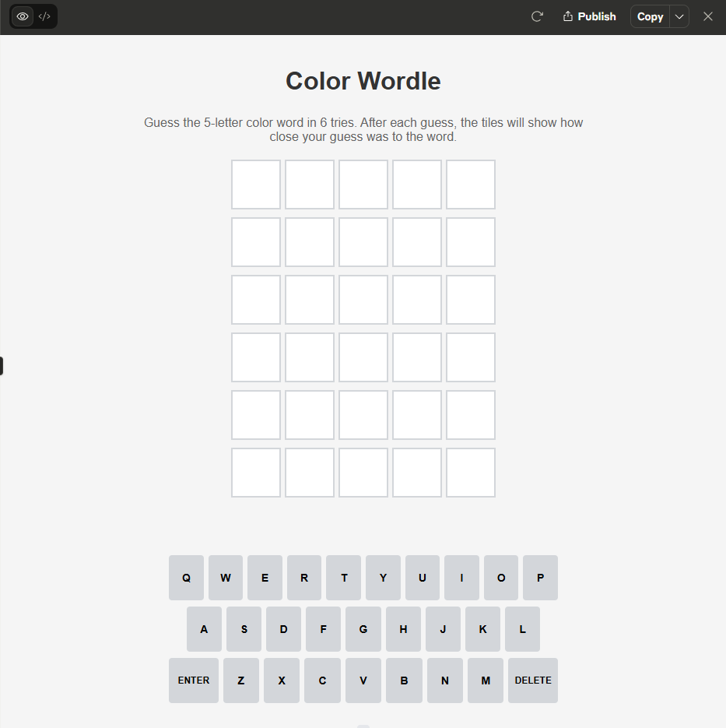Reload the preview with refresh icon
The image size is (726, 728).
click(537, 16)
